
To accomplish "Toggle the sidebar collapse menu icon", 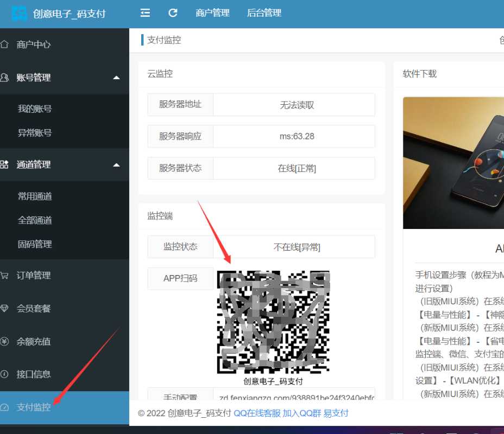I will [x=146, y=13].
